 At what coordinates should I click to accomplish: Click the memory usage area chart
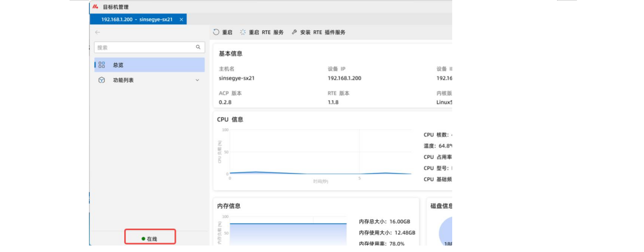coord(288,234)
